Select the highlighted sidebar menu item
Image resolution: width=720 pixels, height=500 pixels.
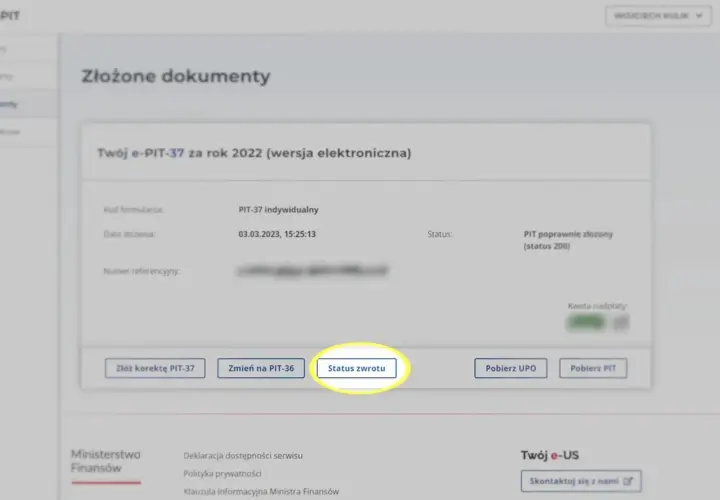pos(28,104)
